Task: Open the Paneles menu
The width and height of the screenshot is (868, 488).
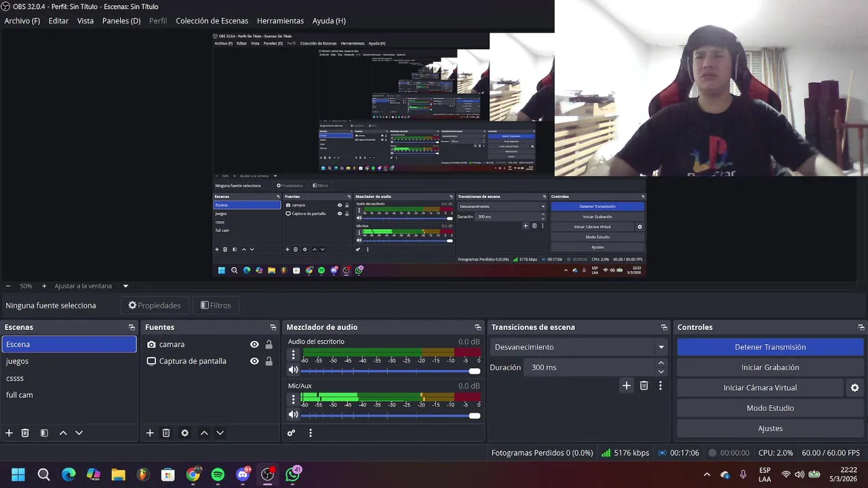Action: pyautogui.click(x=121, y=21)
